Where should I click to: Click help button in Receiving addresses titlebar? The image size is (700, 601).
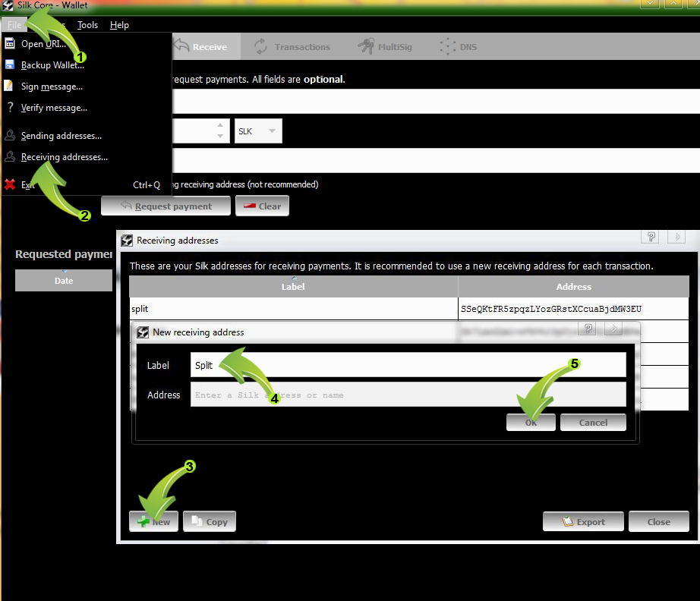pyautogui.click(x=651, y=237)
